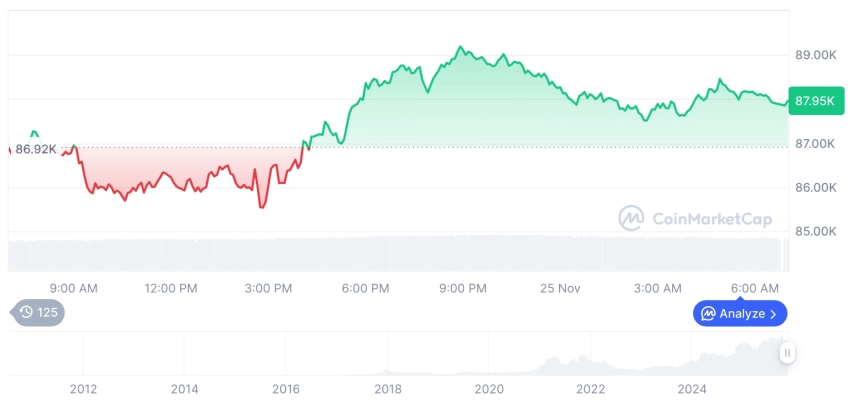
Task: Click the 89.00K price axis label
Action: 815,55
